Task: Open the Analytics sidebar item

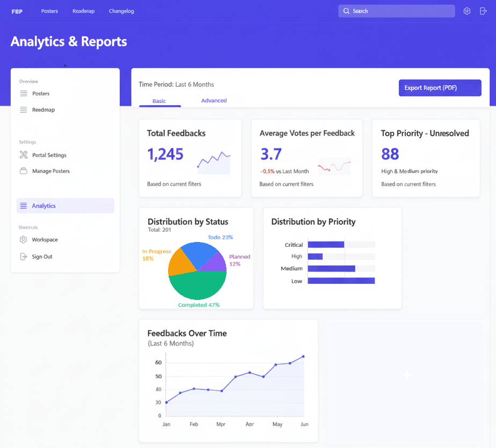Action: click(65, 206)
